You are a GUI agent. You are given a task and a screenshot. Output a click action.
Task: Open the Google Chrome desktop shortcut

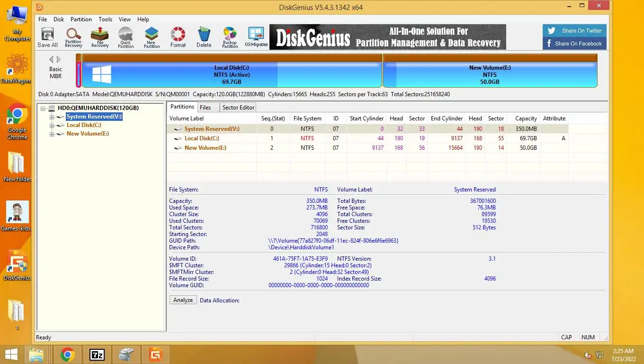click(x=18, y=122)
